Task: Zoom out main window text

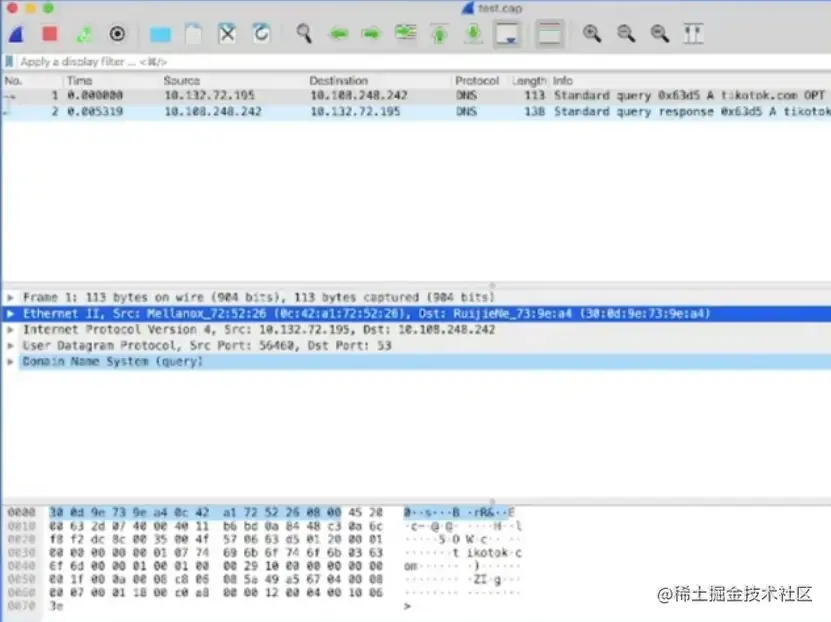Action: coord(626,34)
